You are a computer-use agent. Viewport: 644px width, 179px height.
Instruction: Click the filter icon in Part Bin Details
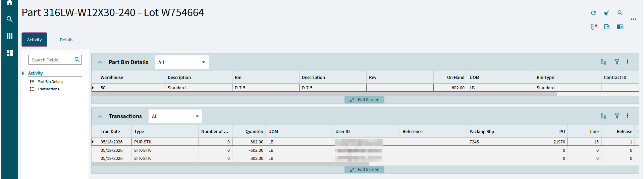616,62
